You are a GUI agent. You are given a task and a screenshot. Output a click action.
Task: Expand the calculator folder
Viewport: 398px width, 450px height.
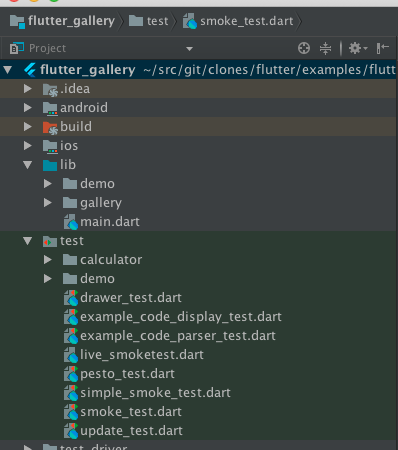tap(48, 259)
